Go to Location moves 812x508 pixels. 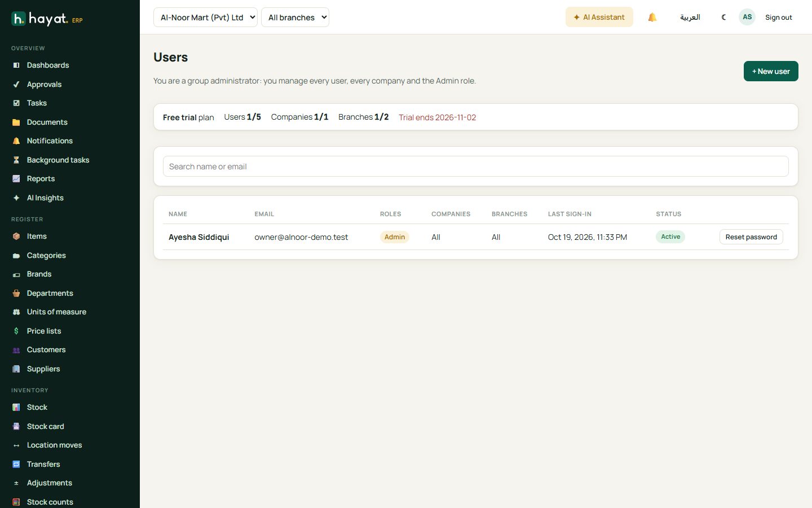click(54, 445)
